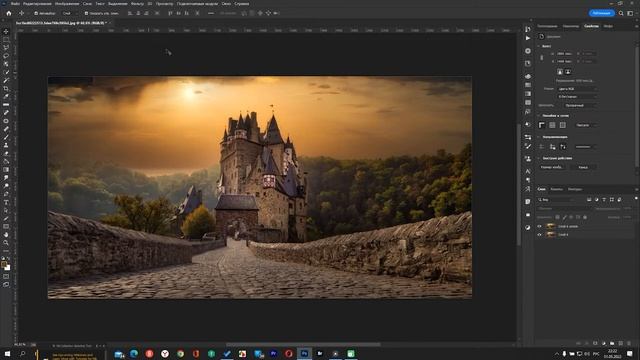The image size is (640, 360).
Task: Delete layer trash icon
Action: pos(629,343)
